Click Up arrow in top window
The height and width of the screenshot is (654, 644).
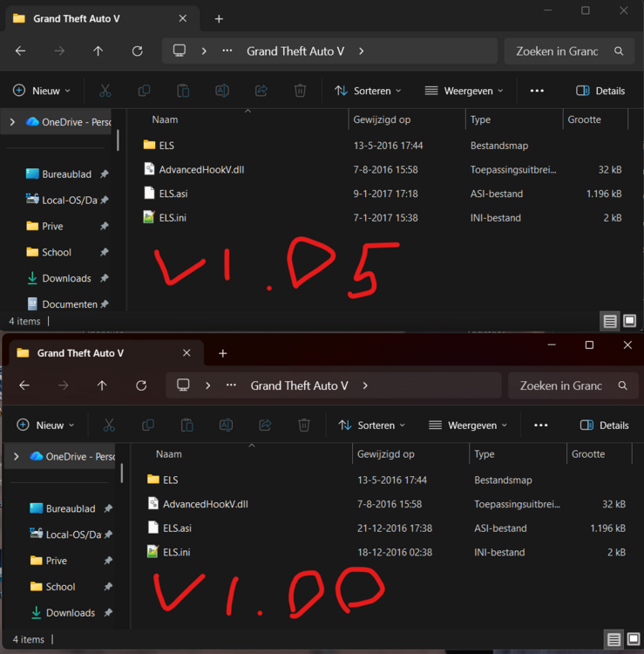point(98,51)
